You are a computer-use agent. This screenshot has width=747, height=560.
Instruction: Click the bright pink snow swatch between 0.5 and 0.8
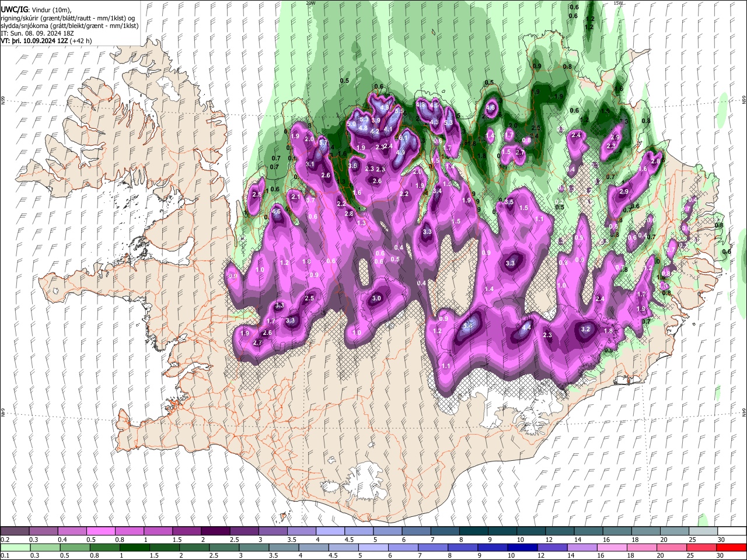[100, 531]
